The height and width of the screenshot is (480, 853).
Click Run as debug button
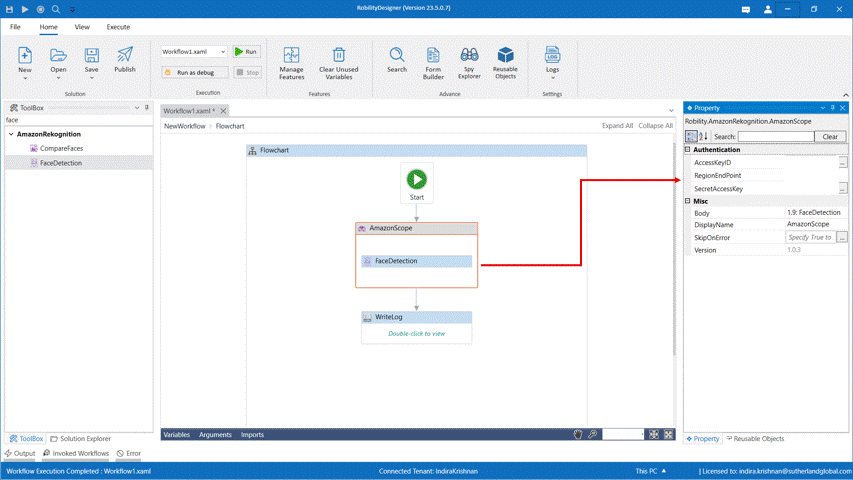point(195,72)
